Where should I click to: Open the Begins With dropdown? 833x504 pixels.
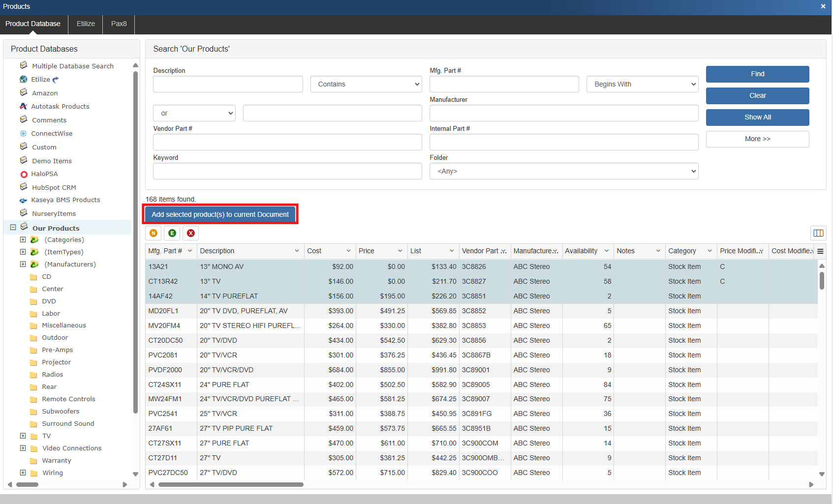[x=642, y=85]
